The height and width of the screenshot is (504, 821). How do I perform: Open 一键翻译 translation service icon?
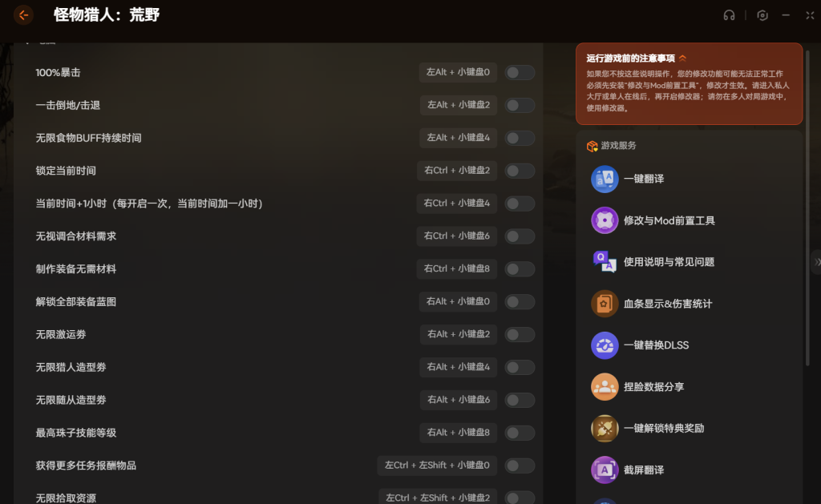pos(605,179)
